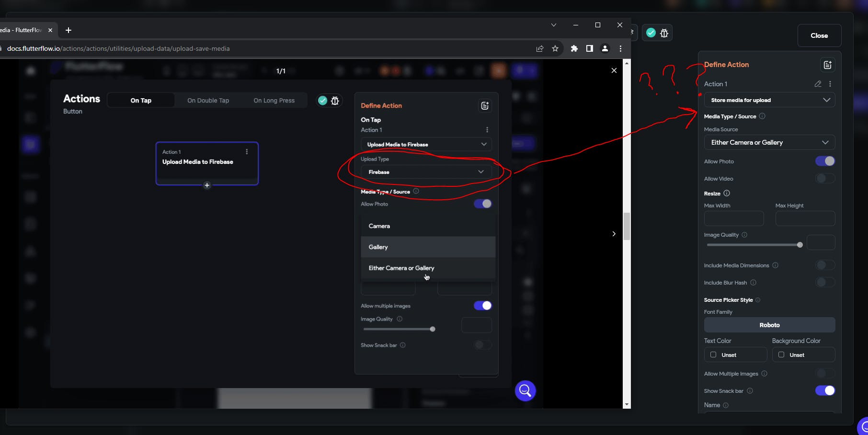The image size is (868, 435).
Task: Open the browser three-dot menu
Action: click(x=620, y=48)
